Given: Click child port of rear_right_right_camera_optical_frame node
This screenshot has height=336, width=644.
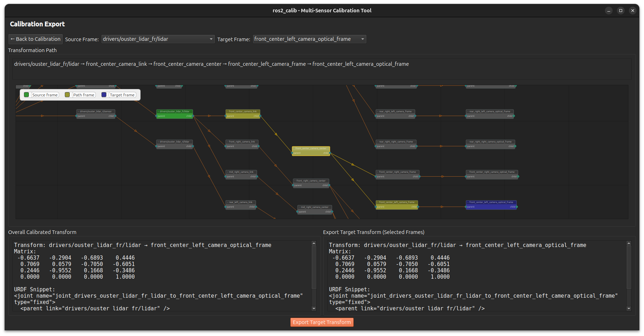Looking at the screenshot, I should [x=515, y=146].
